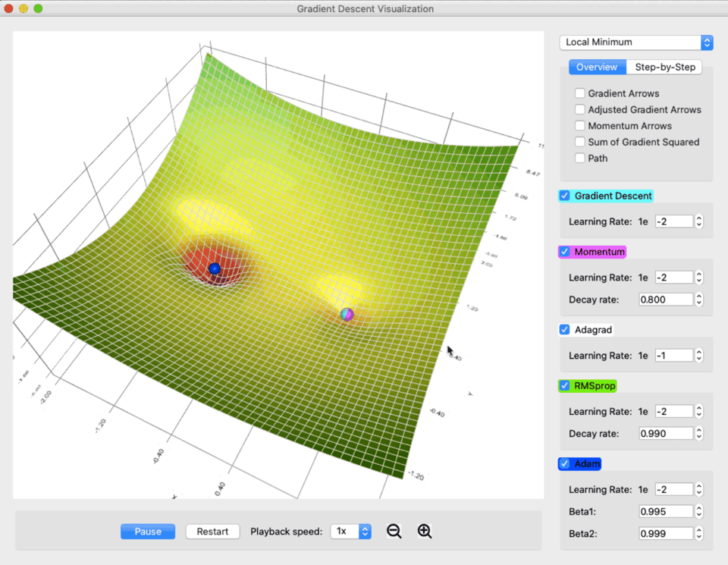Image resolution: width=728 pixels, height=565 pixels.
Task: Toggle the Path checkbox
Action: point(580,158)
